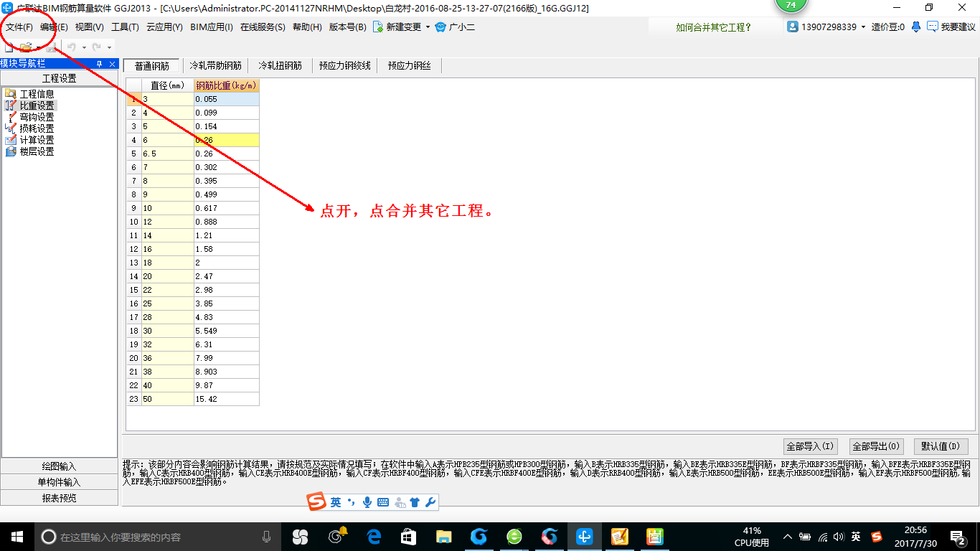Close the 模块导航栏 panel

click(x=112, y=64)
